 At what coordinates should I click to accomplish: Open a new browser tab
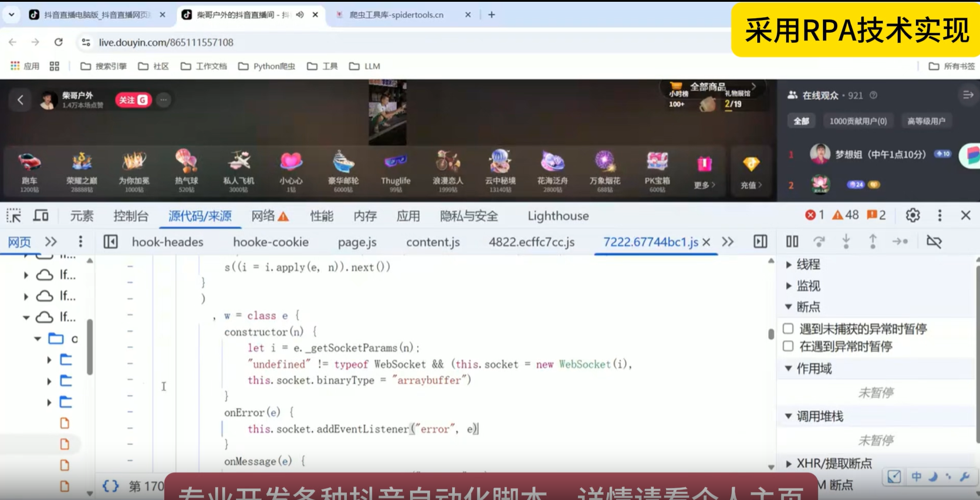point(492,15)
